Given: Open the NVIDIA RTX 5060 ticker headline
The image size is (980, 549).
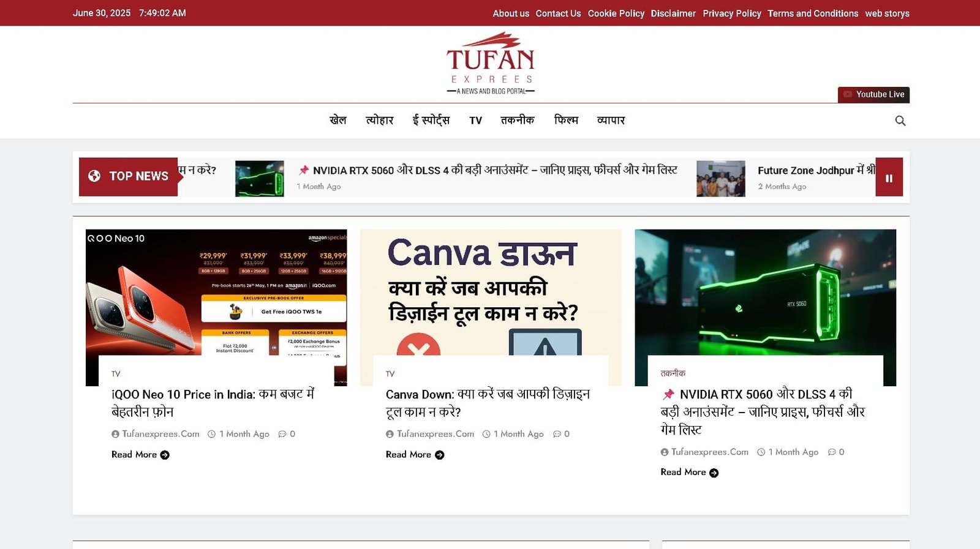Looking at the screenshot, I should pos(494,170).
